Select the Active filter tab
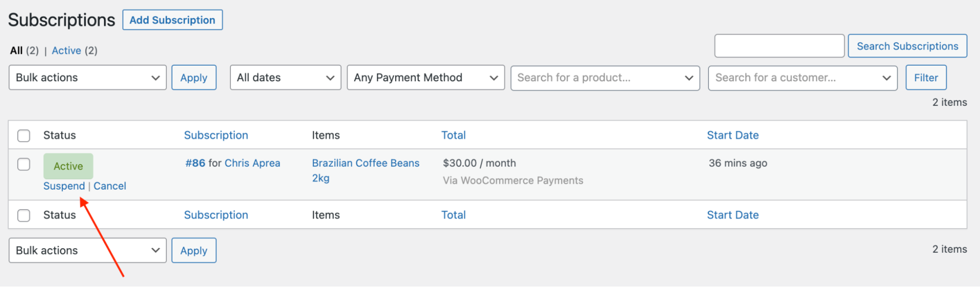The height and width of the screenshot is (287, 980). [x=66, y=50]
